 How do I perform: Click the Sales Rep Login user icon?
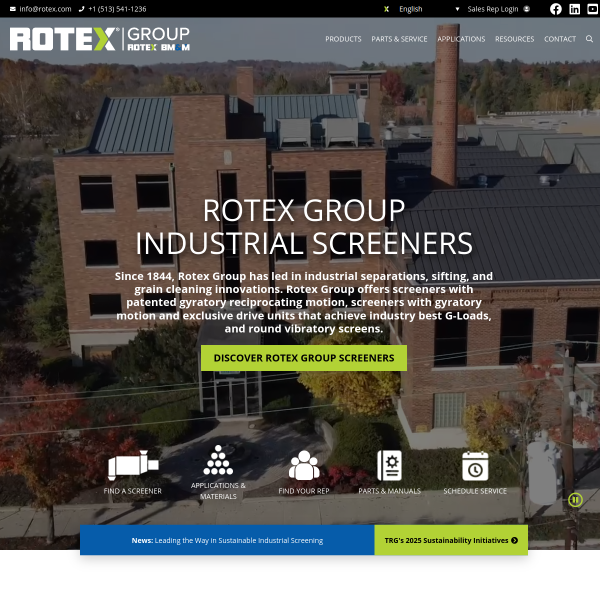pyautogui.click(x=527, y=9)
